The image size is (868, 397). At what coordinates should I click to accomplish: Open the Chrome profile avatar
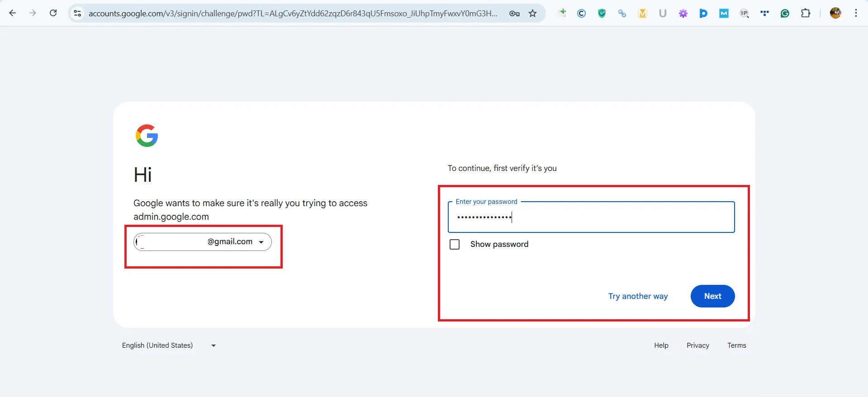click(835, 13)
